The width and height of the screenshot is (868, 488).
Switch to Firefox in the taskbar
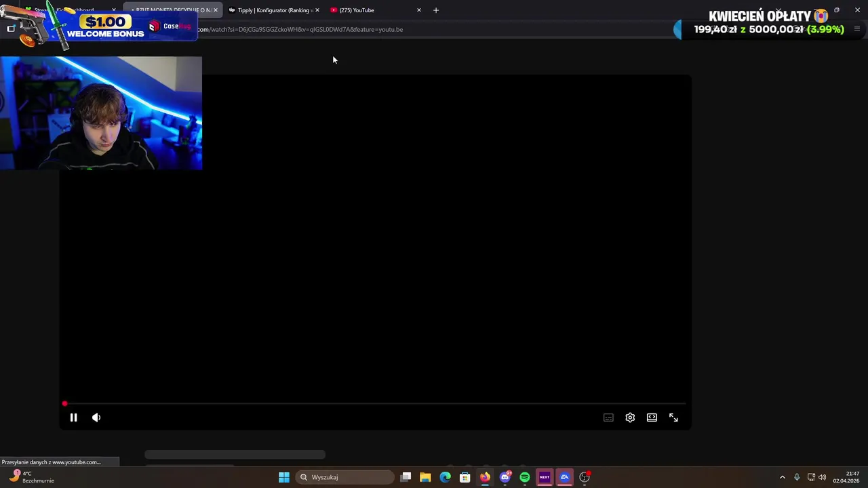pyautogui.click(x=485, y=477)
